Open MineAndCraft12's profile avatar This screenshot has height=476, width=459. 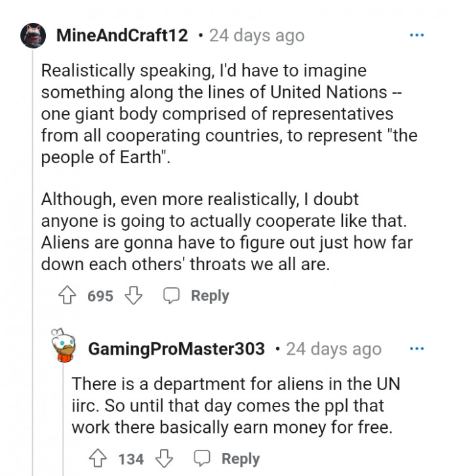33,34
